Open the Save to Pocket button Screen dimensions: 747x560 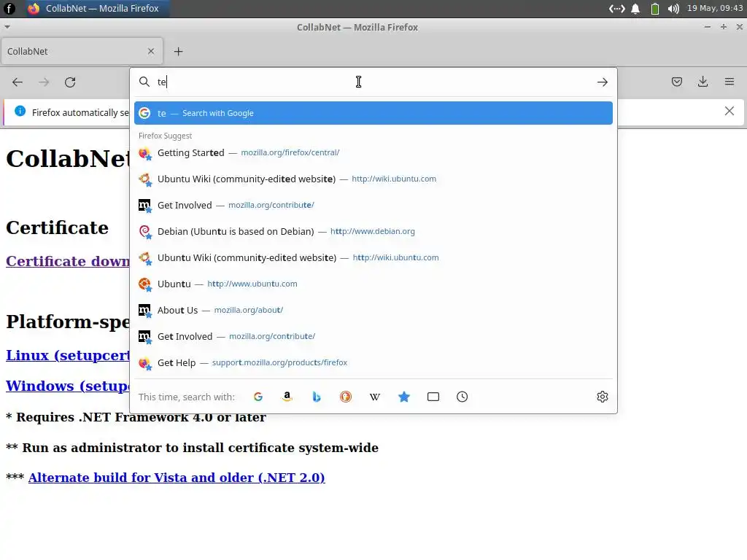pos(676,82)
